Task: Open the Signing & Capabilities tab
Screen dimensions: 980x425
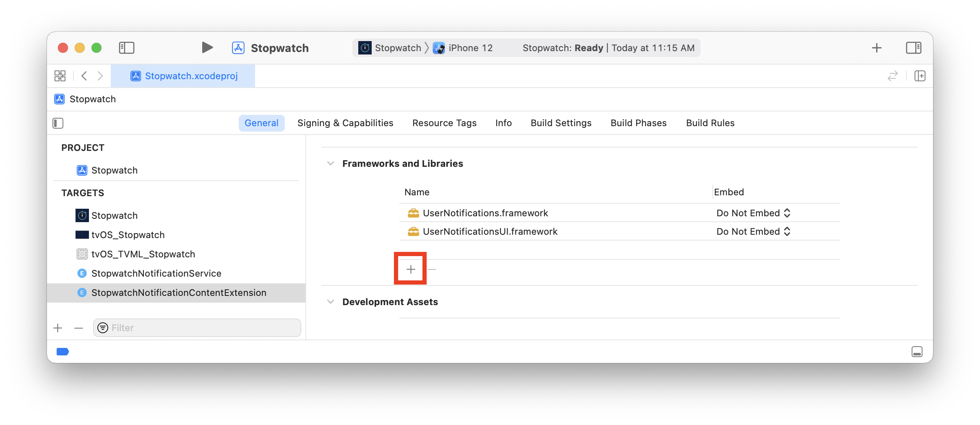Action: point(345,123)
